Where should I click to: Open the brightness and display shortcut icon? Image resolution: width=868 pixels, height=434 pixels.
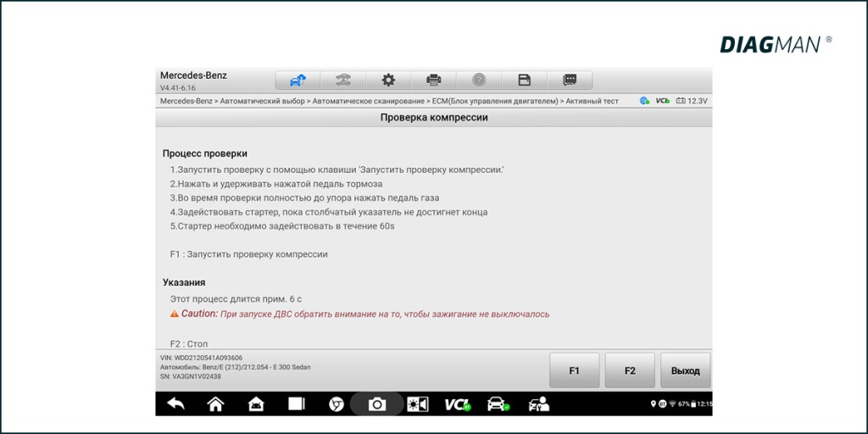coord(418,404)
